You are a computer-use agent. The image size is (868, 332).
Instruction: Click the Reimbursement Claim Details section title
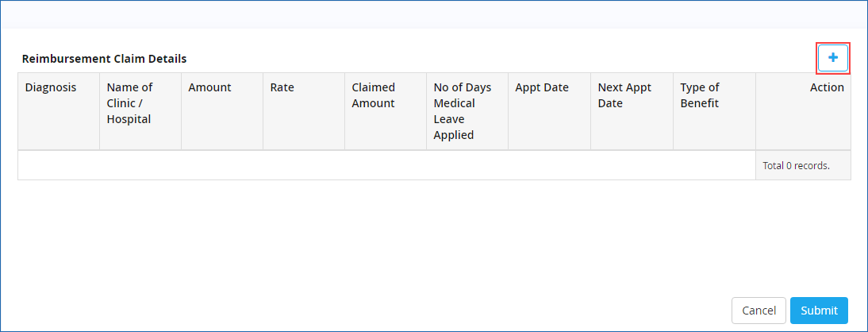pyautogui.click(x=104, y=58)
